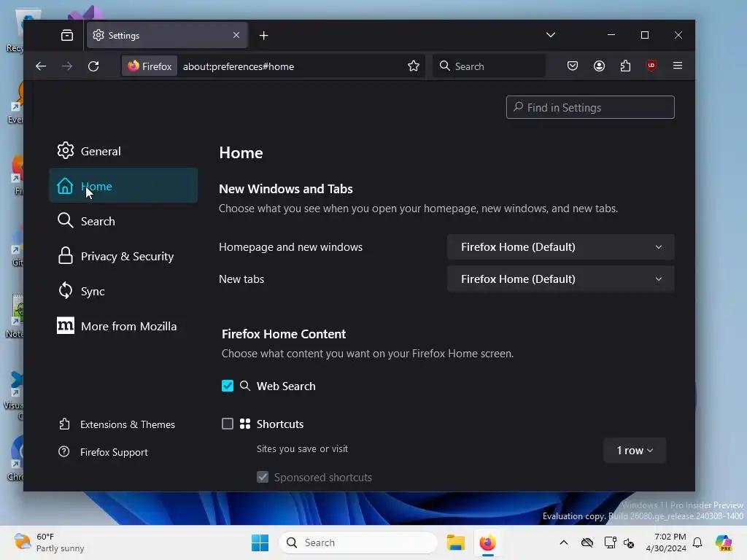Viewport: 747px width, 560px height.
Task: Open the Firefox application hamburger menu
Action: (x=678, y=66)
